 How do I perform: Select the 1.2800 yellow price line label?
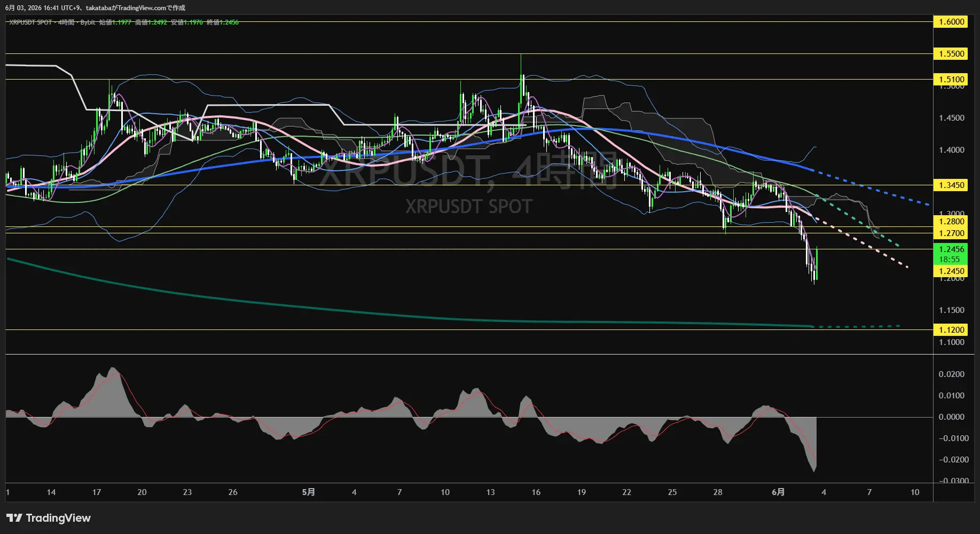pos(951,222)
